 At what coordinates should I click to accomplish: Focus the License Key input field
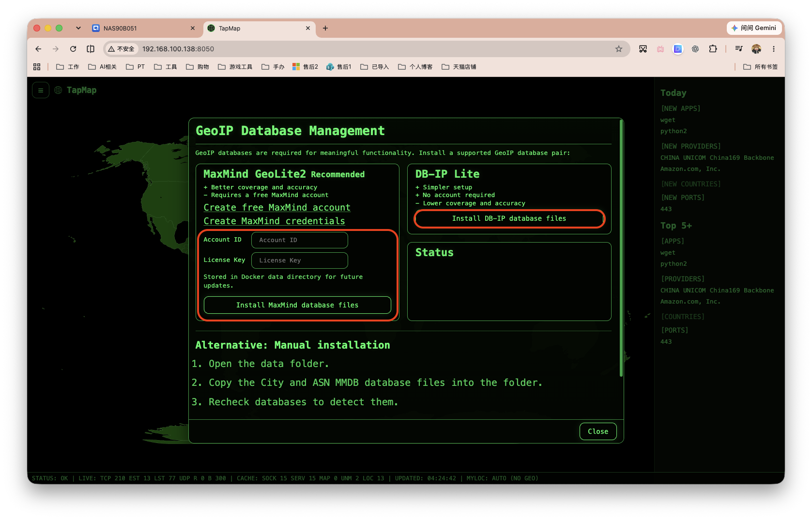[x=300, y=260]
